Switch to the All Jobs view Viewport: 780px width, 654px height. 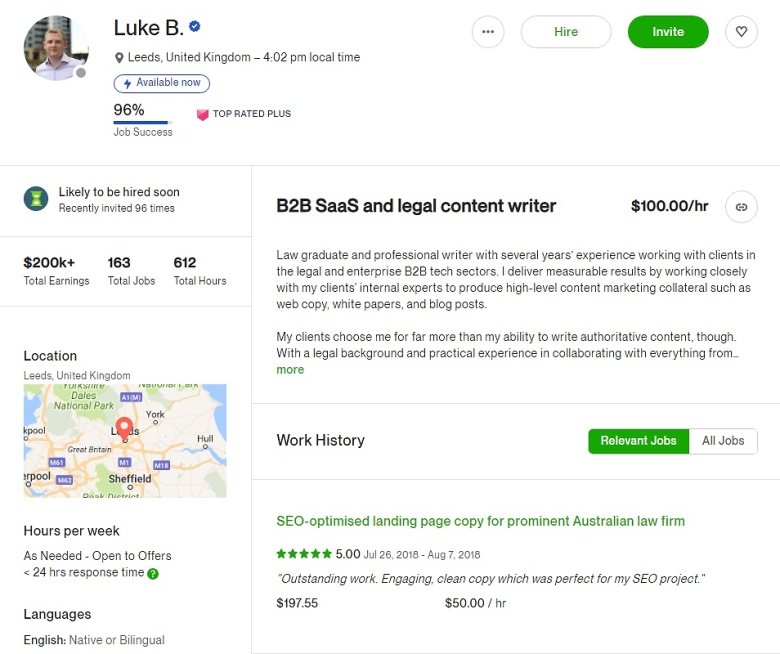pos(723,441)
